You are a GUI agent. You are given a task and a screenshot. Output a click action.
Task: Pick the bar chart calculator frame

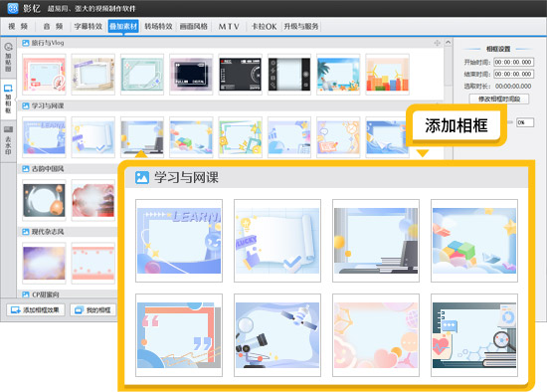[289, 137]
